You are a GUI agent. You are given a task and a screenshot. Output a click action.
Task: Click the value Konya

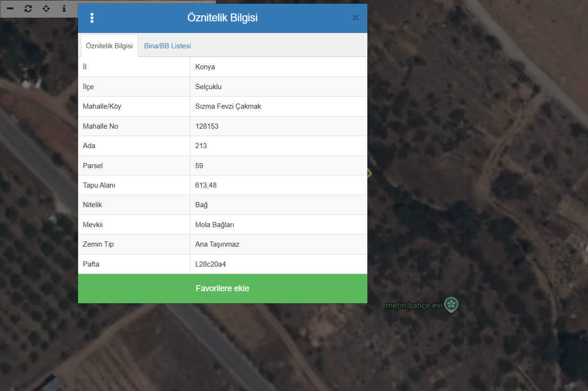coord(205,67)
